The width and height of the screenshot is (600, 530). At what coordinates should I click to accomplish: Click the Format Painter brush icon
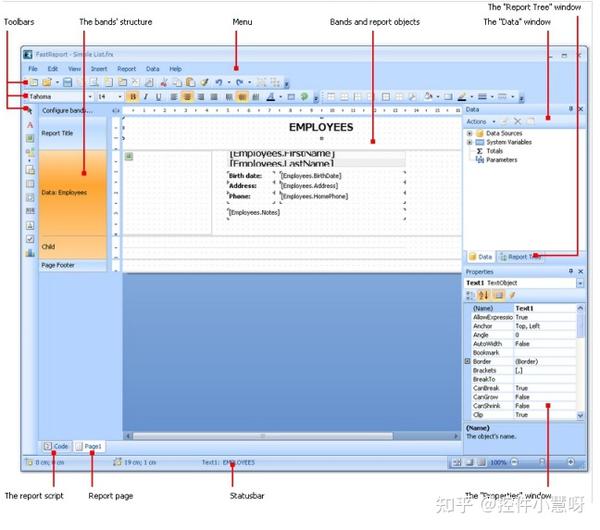click(x=204, y=82)
